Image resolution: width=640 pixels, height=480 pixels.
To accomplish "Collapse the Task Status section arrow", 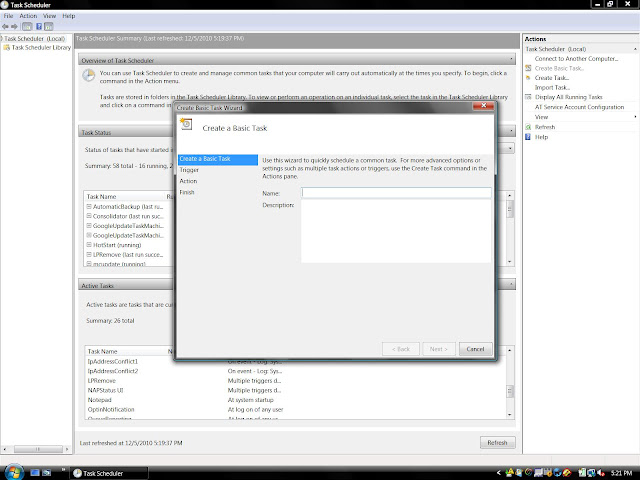I will [511, 131].
